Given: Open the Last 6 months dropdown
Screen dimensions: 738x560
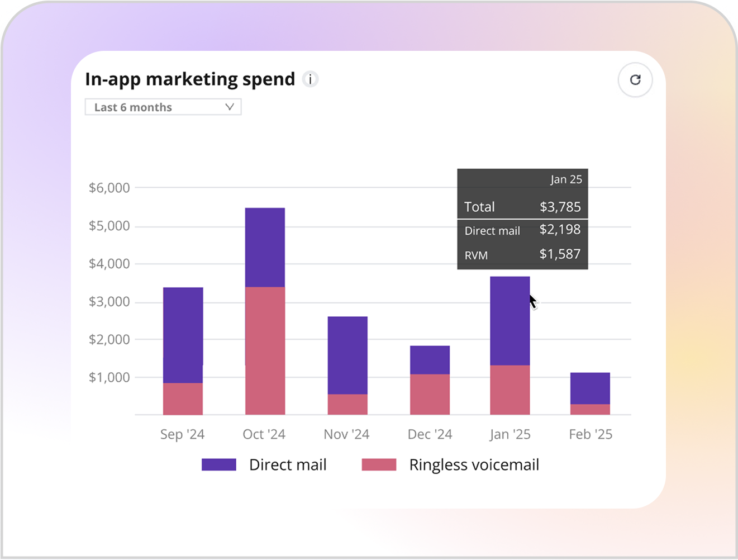Looking at the screenshot, I should click(x=163, y=107).
